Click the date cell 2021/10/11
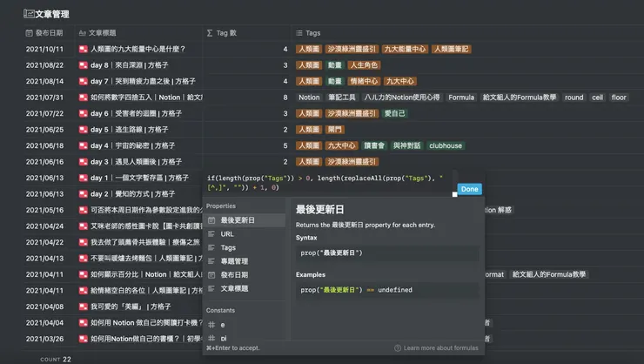Viewport: 644px width, 364px height. 44,49
